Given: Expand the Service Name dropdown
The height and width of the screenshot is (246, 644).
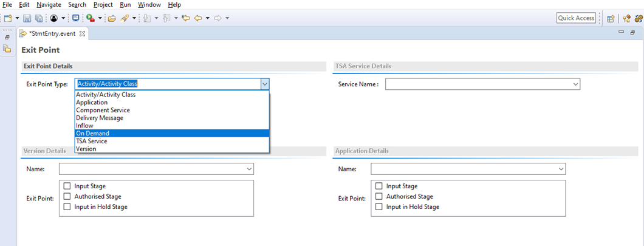Looking at the screenshot, I should [x=575, y=84].
